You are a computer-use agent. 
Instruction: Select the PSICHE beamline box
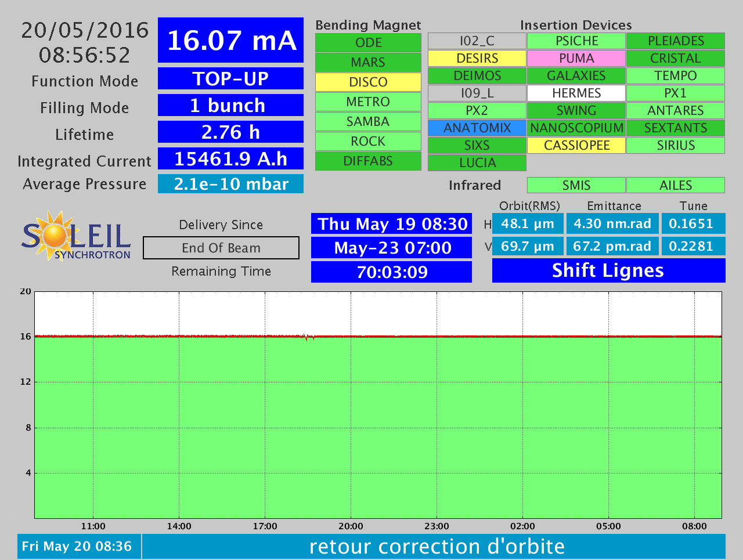[576, 41]
